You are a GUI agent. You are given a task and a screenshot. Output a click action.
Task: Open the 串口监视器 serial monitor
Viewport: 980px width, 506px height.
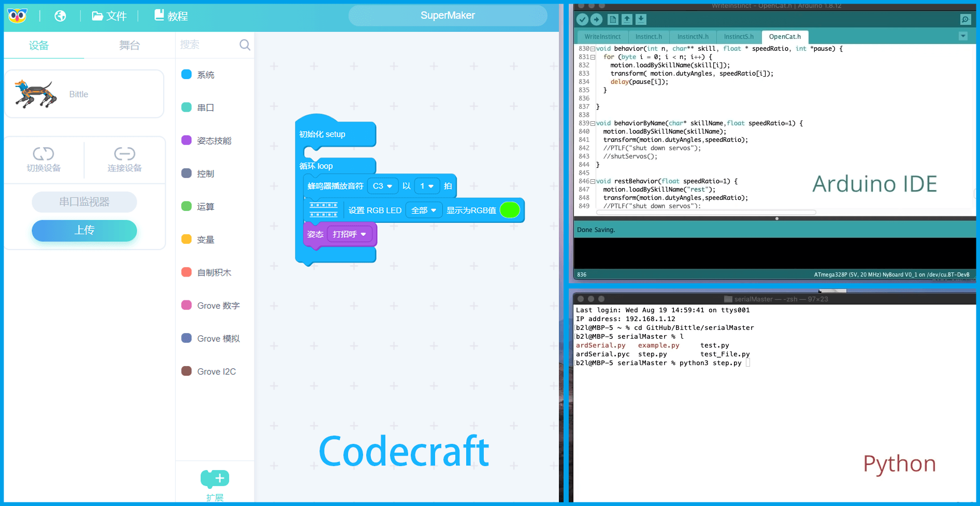tap(84, 202)
